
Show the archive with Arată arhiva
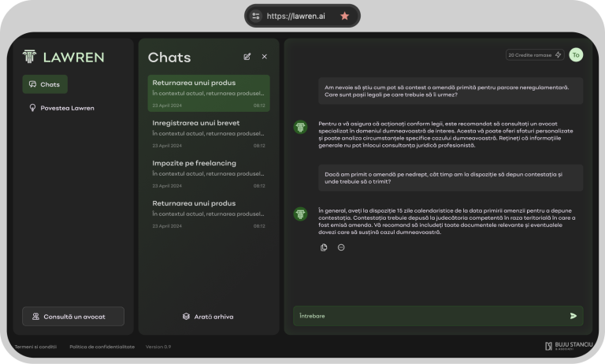point(208,317)
